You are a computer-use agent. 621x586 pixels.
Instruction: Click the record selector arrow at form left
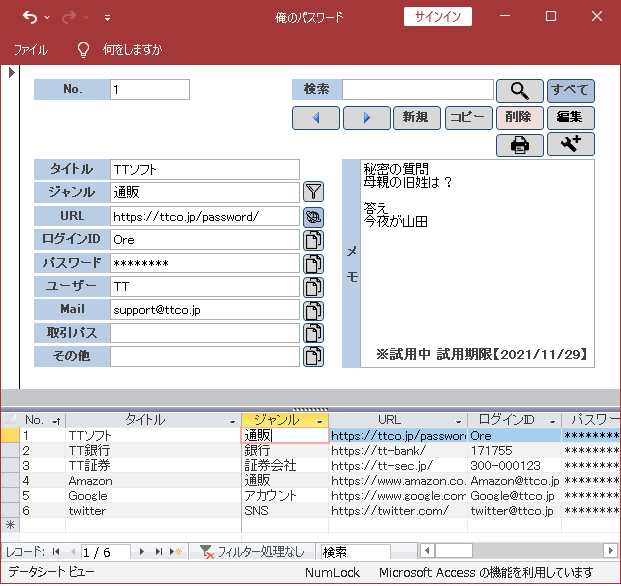(x=11, y=72)
